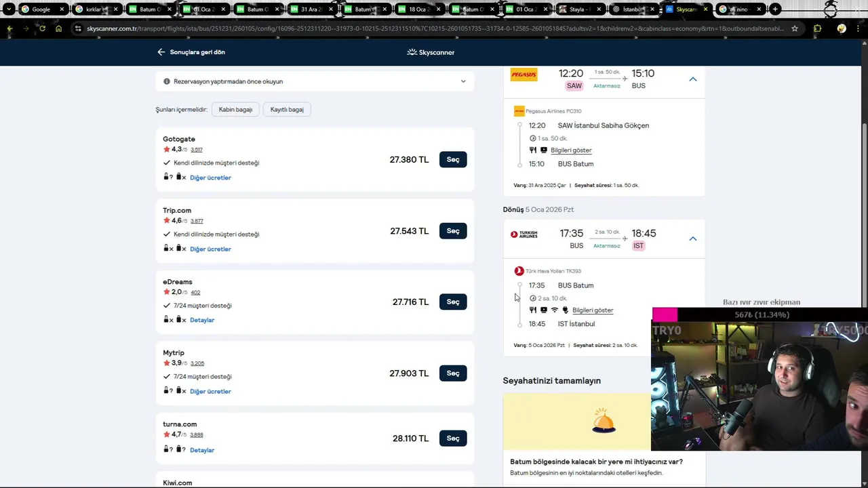Click Seyahatinizi tamamlayın heading
868x488 pixels.
[552, 381]
